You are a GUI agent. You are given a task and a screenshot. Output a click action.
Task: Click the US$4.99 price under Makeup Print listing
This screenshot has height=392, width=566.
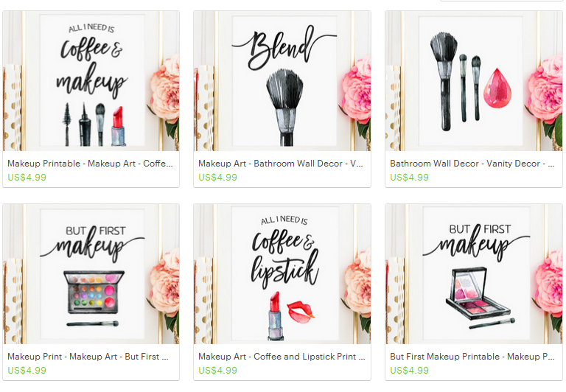(27, 371)
